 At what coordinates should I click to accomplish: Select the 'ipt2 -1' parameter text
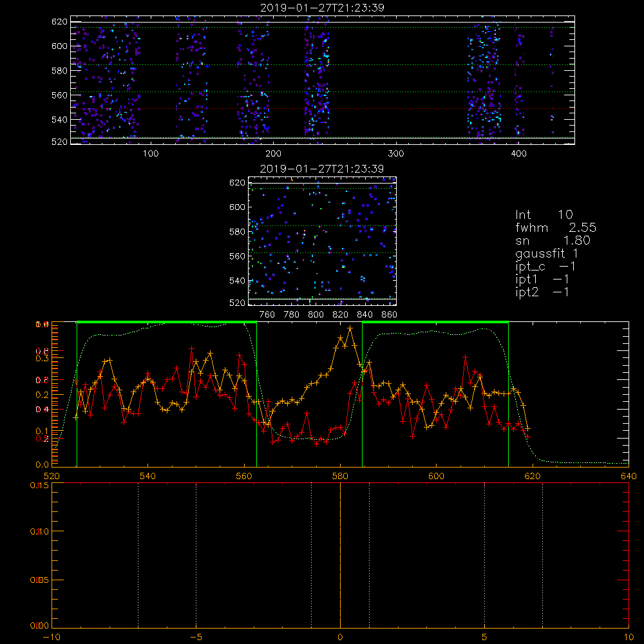point(542,292)
